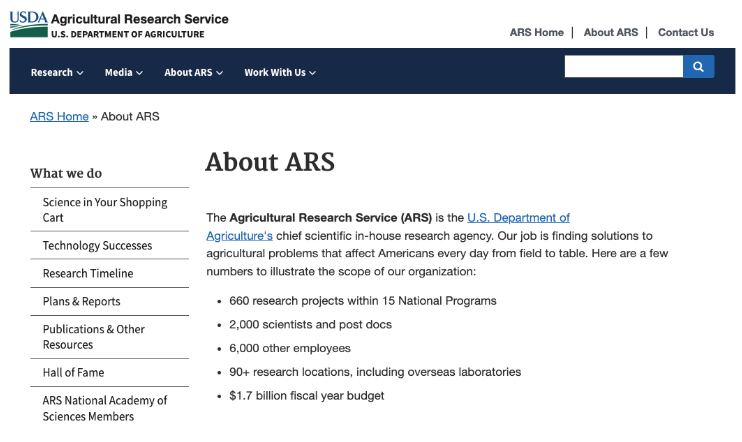Click the Agricultural Research Service site title
This screenshot has width=742, height=442.
[139, 19]
